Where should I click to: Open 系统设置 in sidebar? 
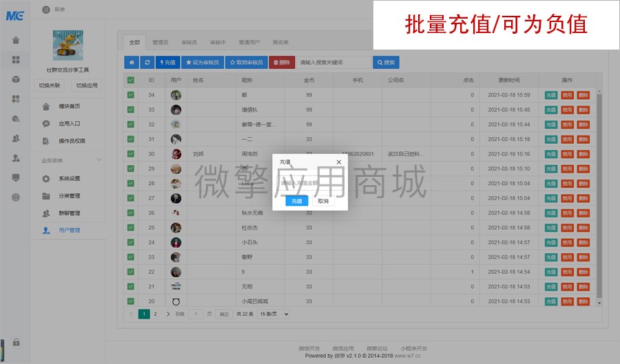click(x=68, y=178)
